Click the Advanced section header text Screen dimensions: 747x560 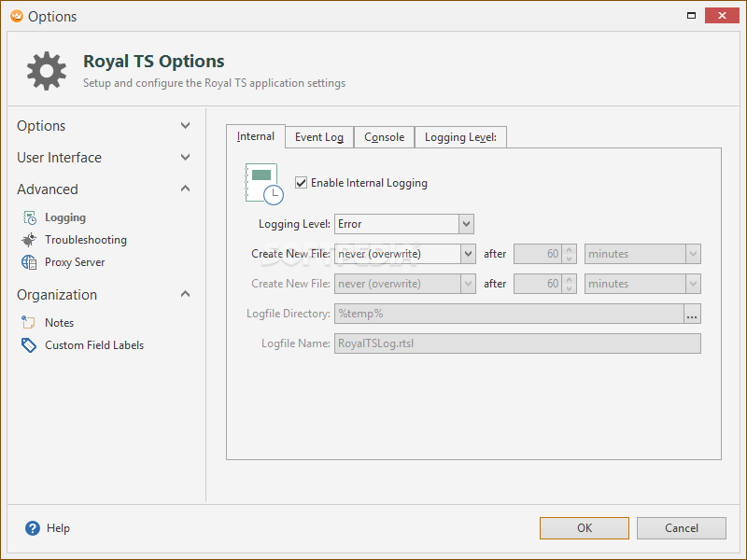48,189
